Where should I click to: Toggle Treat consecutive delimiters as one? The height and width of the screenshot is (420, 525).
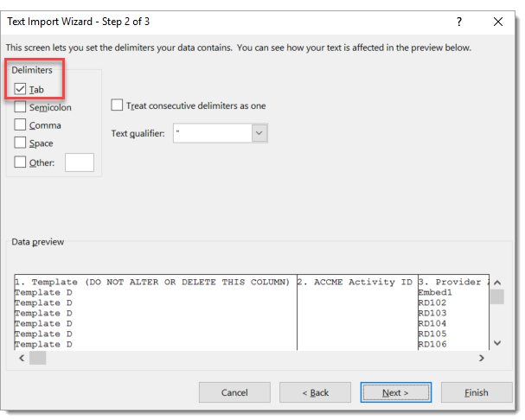pyautogui.click(x=118, y=105)
